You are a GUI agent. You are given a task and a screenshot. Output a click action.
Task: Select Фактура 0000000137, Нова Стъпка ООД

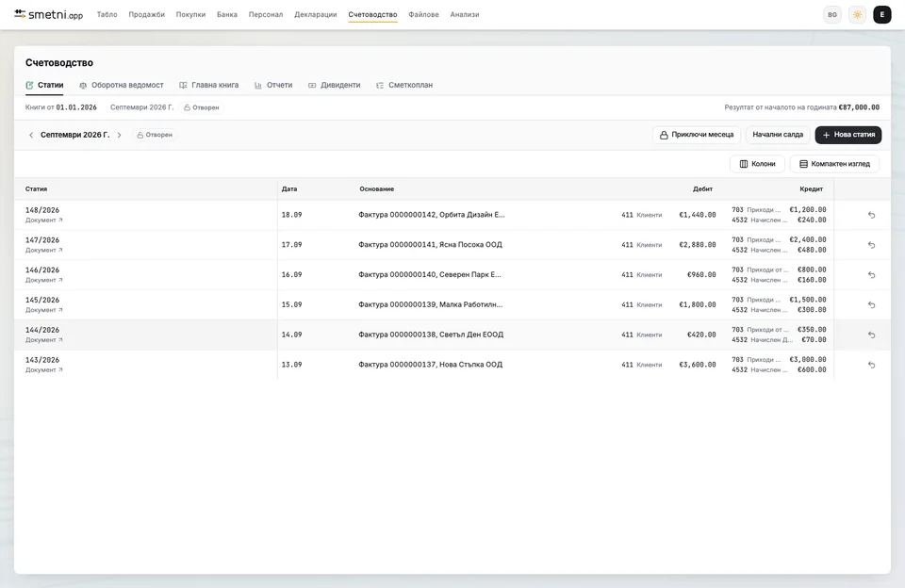(x=431, y=365)
